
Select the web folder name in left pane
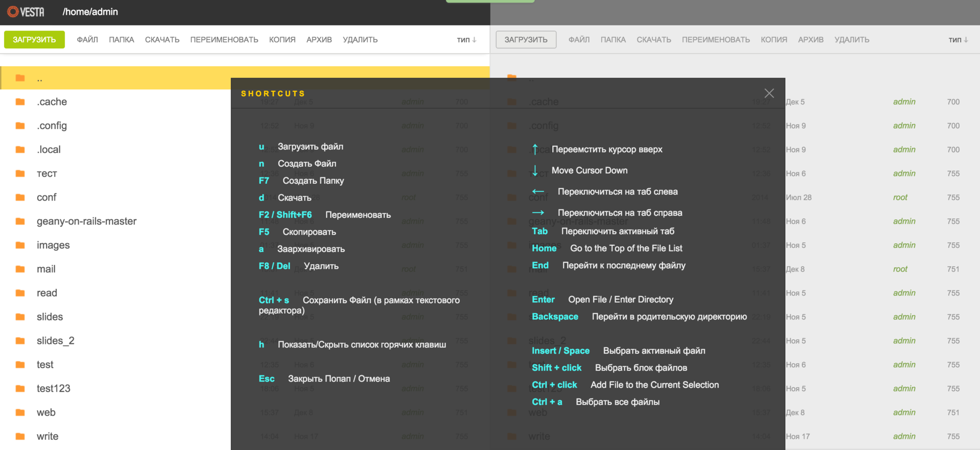pyautogui.click(x=46, y=413)
